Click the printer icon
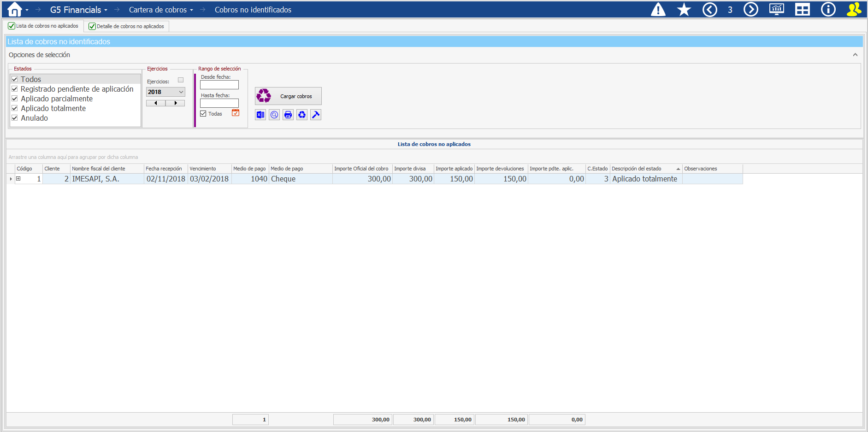Viewport: 868px width, 432px height. click(x=288, y=115)
